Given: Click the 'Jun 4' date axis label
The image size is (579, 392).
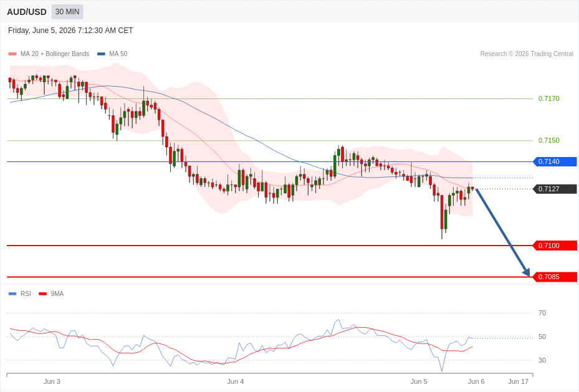Looking at the screenshot, I should coord(235,381).
